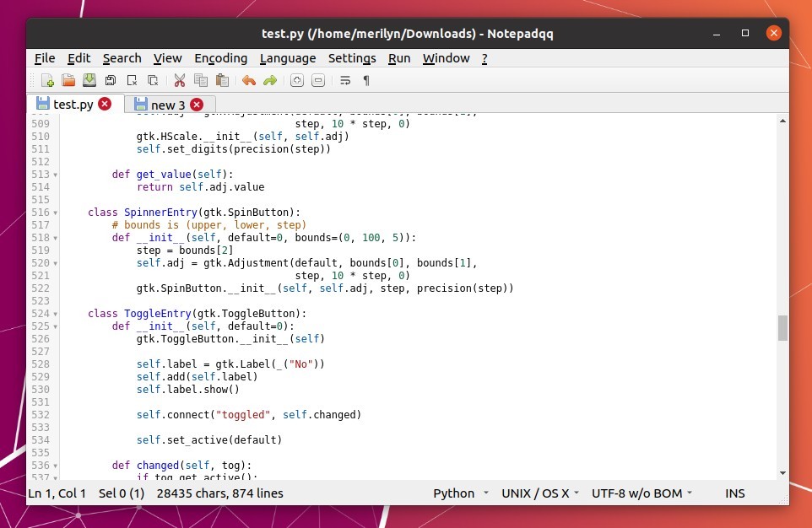Open the Python language dropdown
The image size is (812, 528).
point(461,493)
